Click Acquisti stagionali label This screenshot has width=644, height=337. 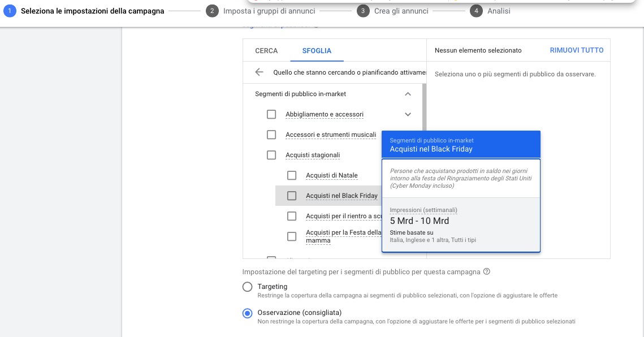pos(313,155)
